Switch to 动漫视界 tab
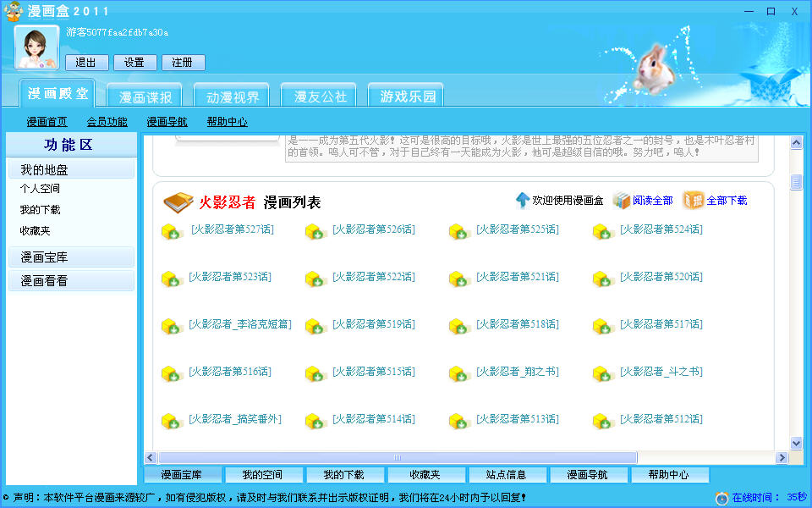This screenshot has width=812, height=508. (232, 97)
